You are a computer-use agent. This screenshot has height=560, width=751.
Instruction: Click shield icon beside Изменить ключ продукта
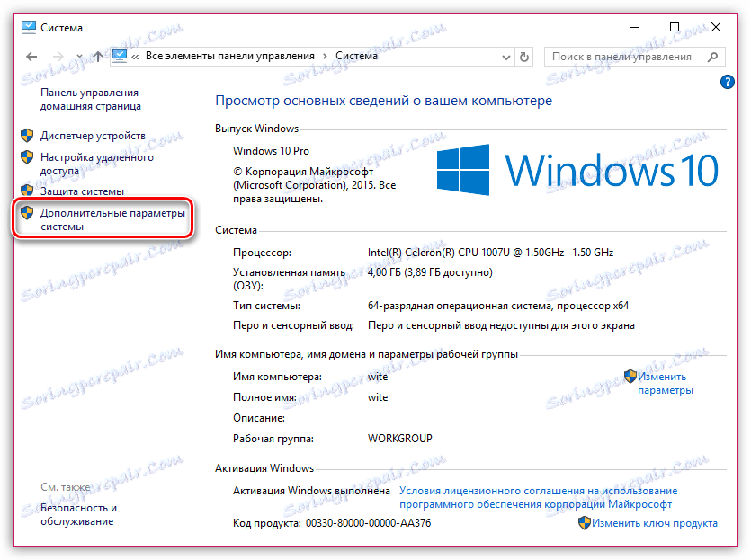[x=585, y=522]
